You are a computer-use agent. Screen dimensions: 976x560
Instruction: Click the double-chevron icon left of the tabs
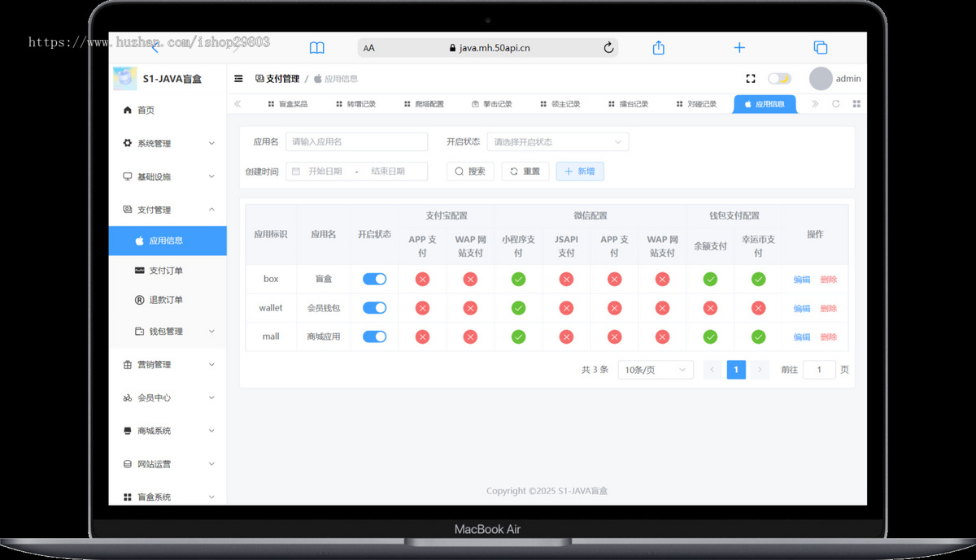coord(237,104)
